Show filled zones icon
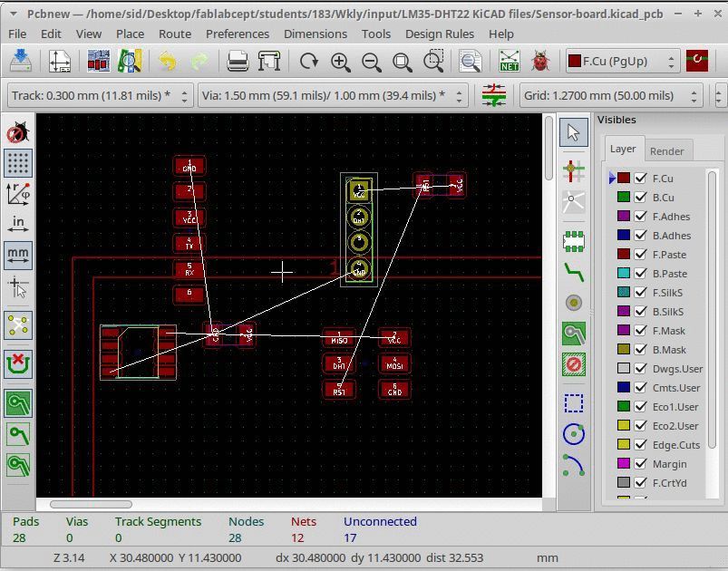 [18, 402]
